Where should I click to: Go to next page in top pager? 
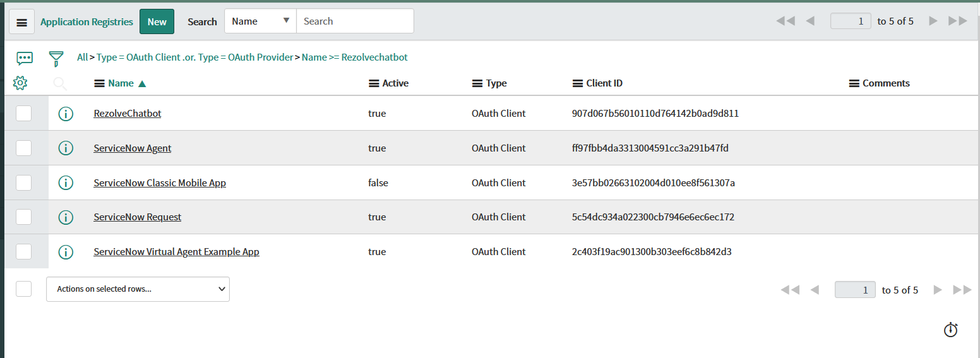coord(933,21)
